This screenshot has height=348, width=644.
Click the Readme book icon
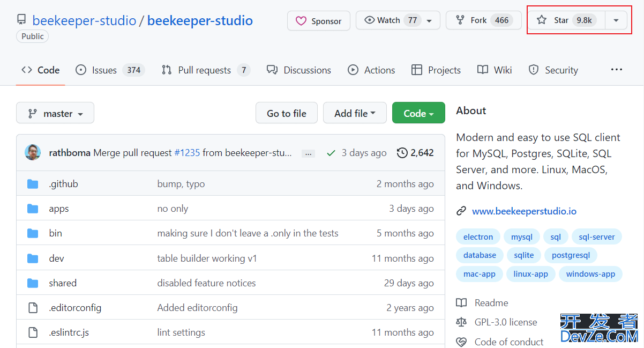[461, 303]
